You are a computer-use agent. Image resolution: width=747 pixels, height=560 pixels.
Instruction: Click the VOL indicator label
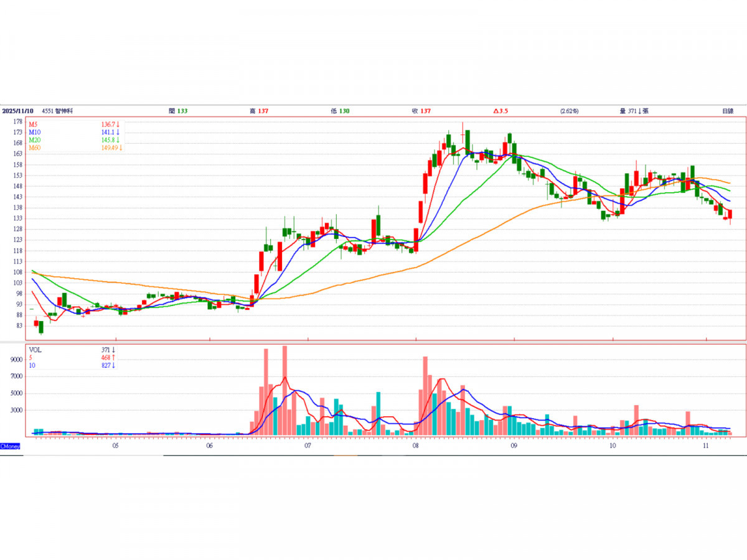(35, 350)
